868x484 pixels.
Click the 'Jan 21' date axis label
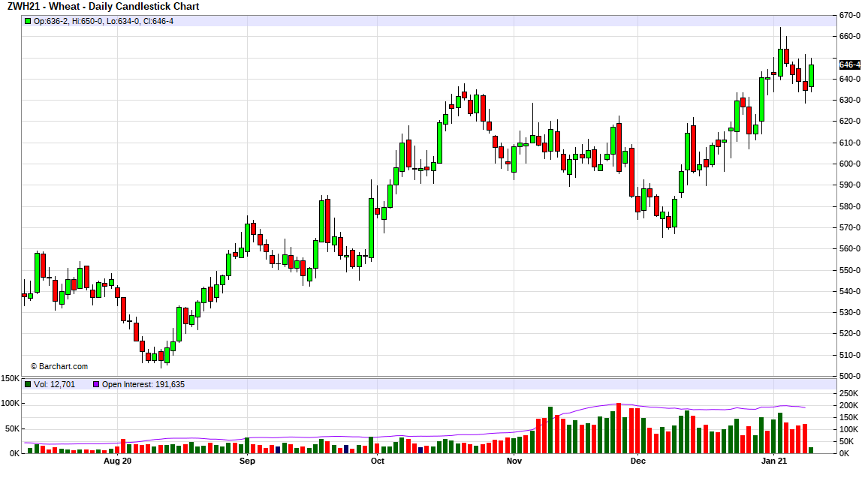(x=774, y=461)
